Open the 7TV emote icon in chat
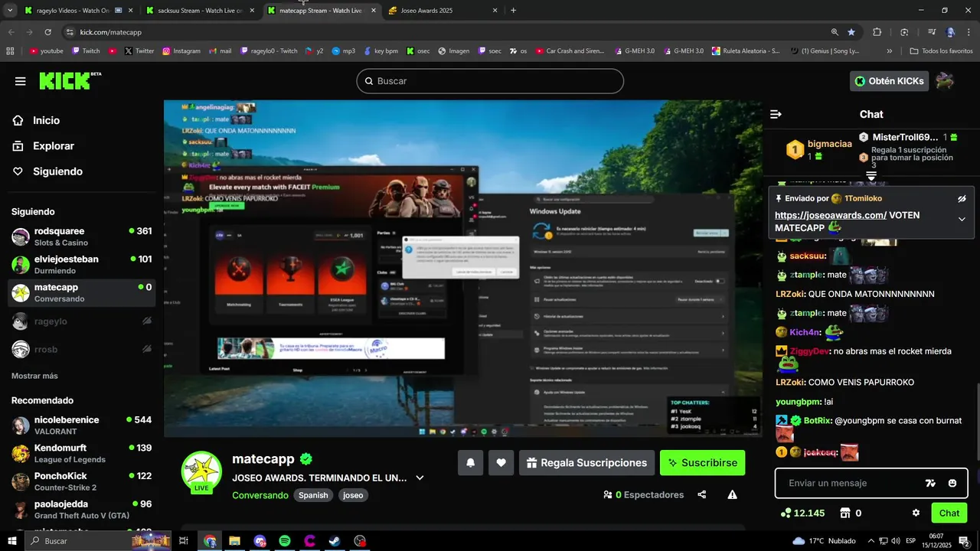This screenshot has width=980, height=551. pos(930,483)
